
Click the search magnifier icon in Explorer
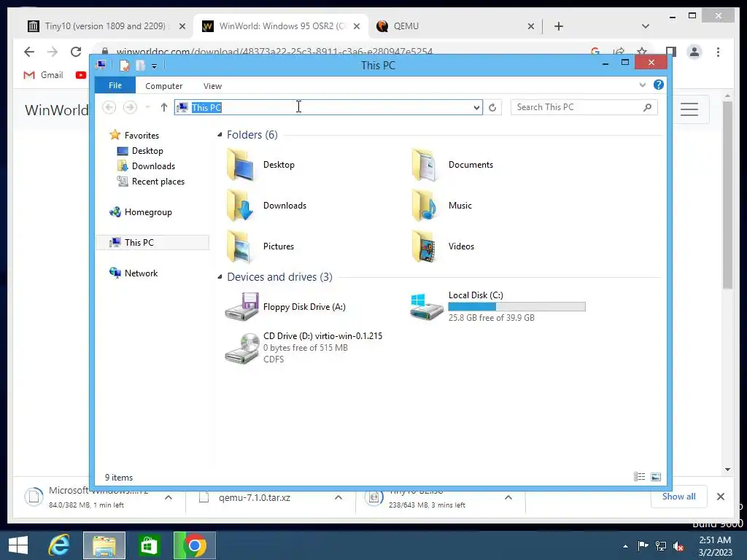click(647, 108)
